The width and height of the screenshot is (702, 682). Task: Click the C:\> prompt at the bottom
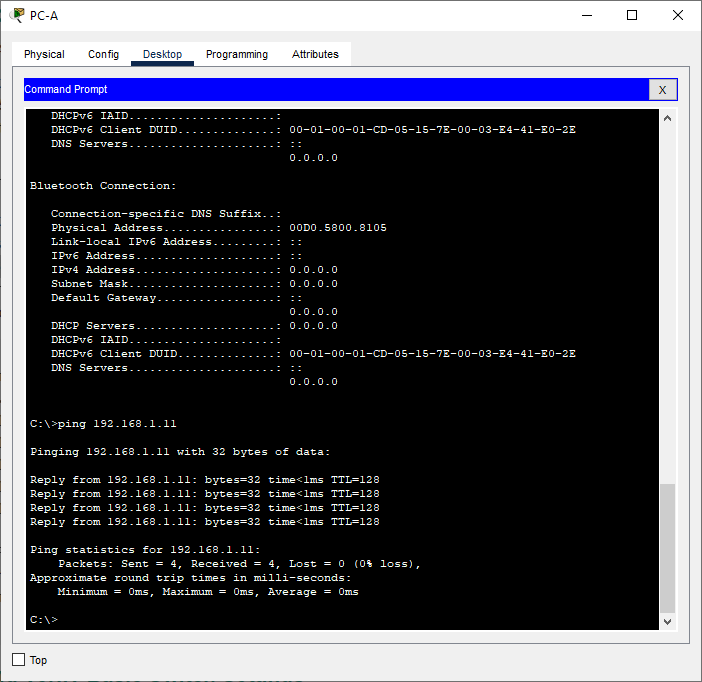[x=44, y=620]
